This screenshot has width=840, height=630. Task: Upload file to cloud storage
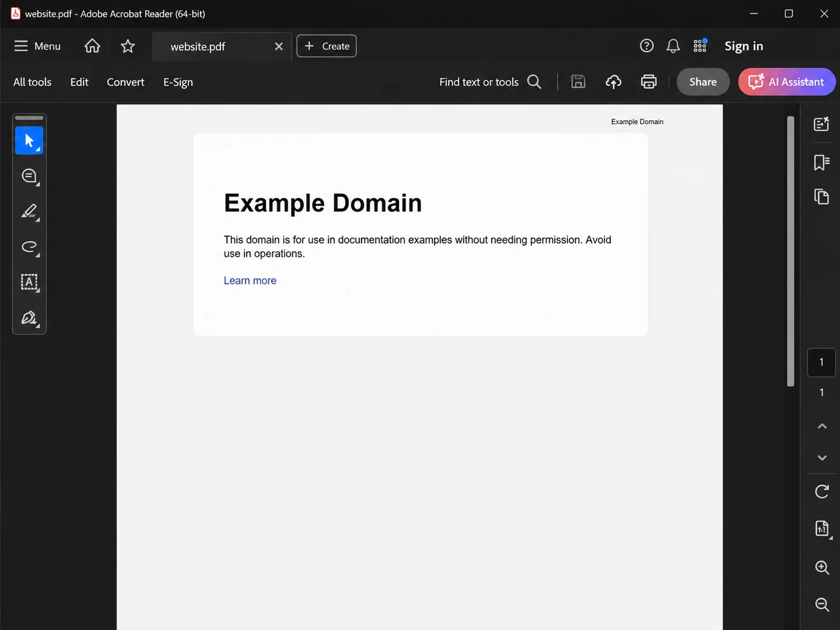click(614, 82)
